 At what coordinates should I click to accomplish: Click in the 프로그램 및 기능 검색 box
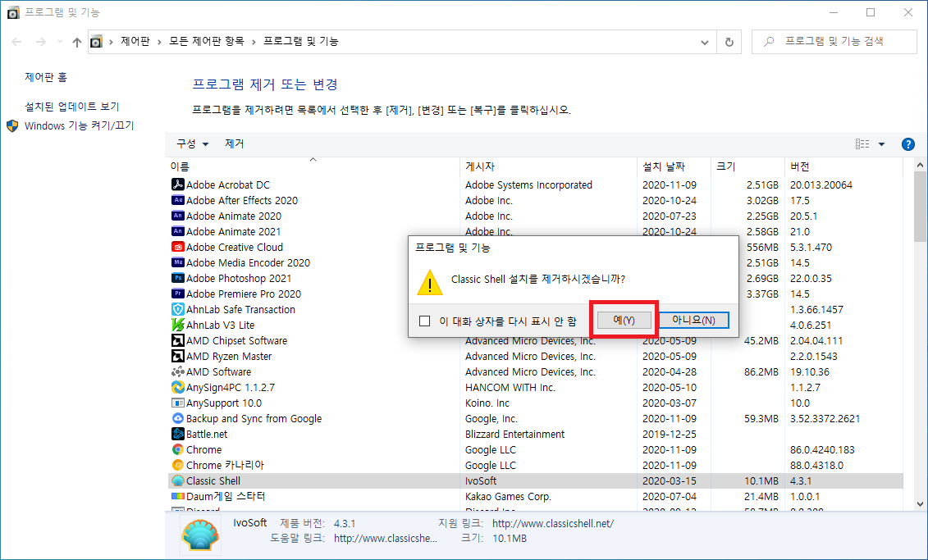pyautogui.click(x=834, y=42)
